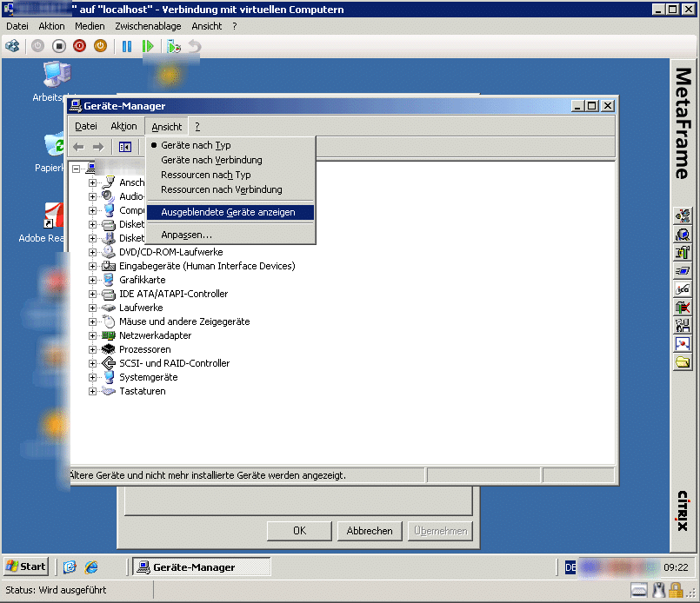Expand the Laufwerke node
The height and width of the screenshot is (603, 700).
pos(92,308)
